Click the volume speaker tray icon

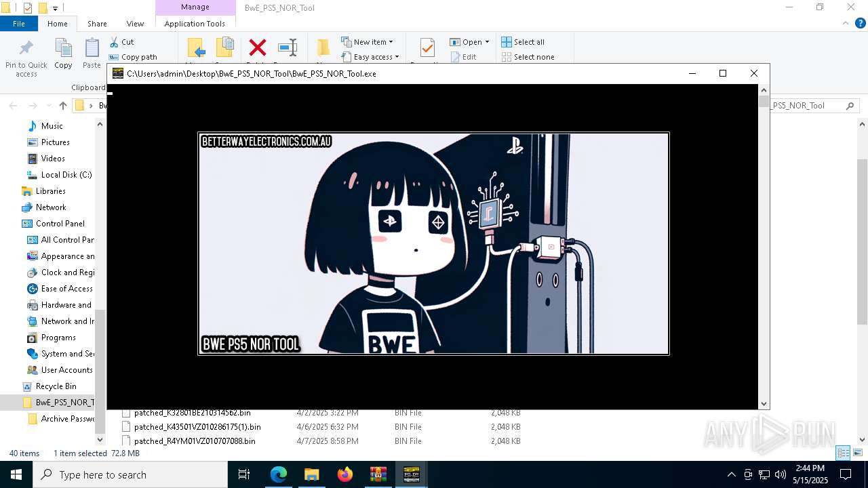pyautogui.click(x=781, y=474)
